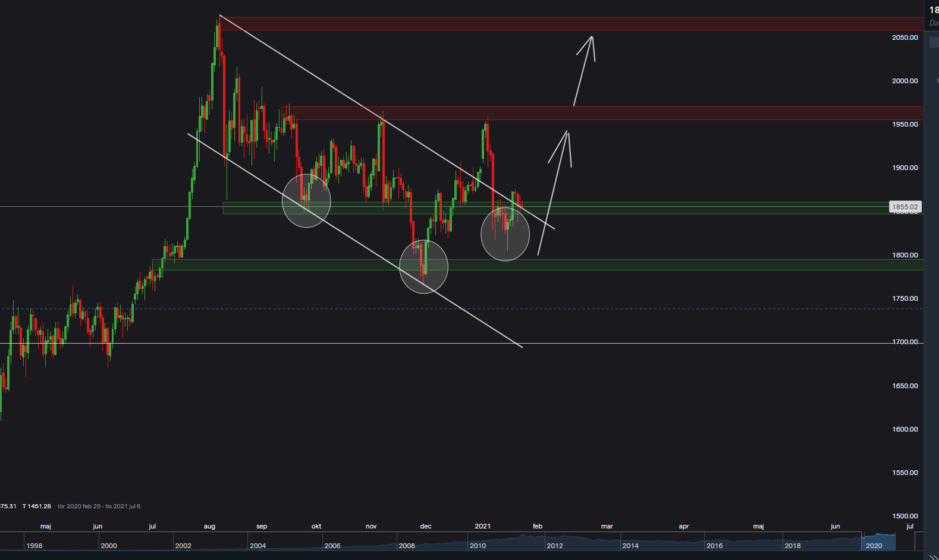
Task: Jump navigator to the 2008 marker
Action: (407, 546)
